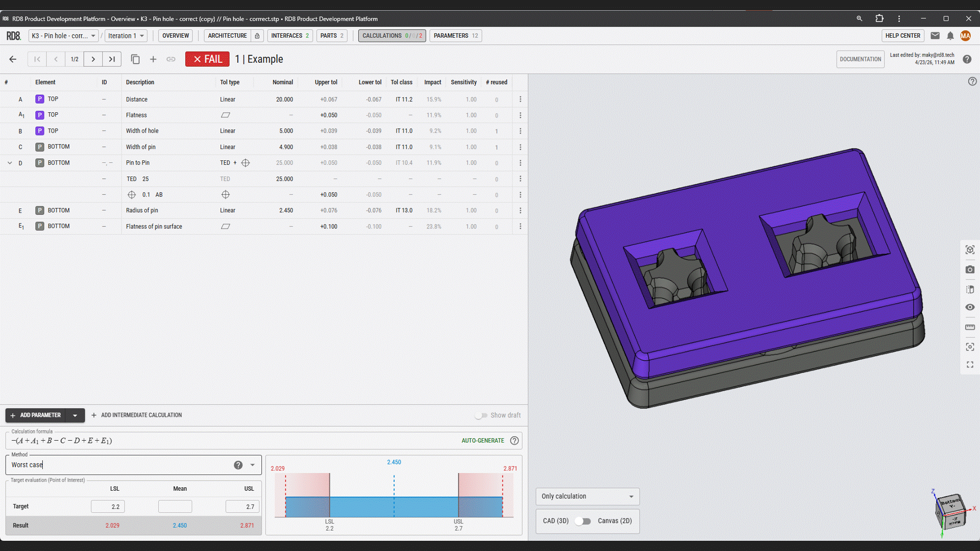980x551 pixels.
Task: Click the help icon in Method field
Action: point(238,465)
